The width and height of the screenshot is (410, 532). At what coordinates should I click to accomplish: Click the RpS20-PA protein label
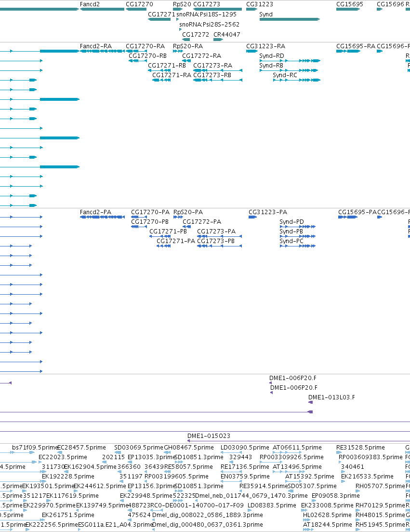click(188, 212)
